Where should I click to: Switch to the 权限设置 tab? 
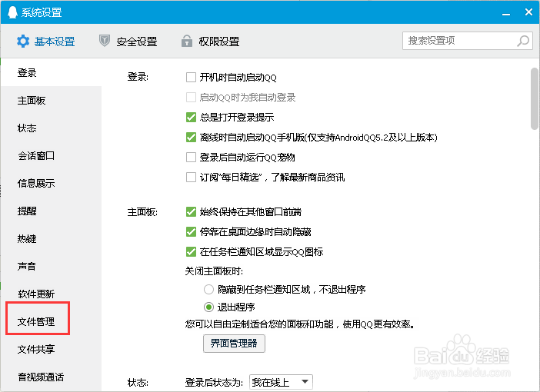tap(211, 42)
